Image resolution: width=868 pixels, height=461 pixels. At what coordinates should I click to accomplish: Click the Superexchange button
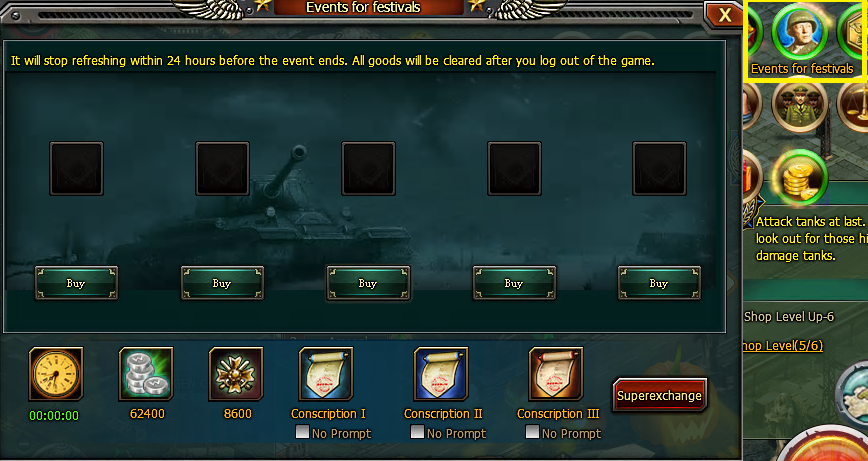tap(659, 395)
